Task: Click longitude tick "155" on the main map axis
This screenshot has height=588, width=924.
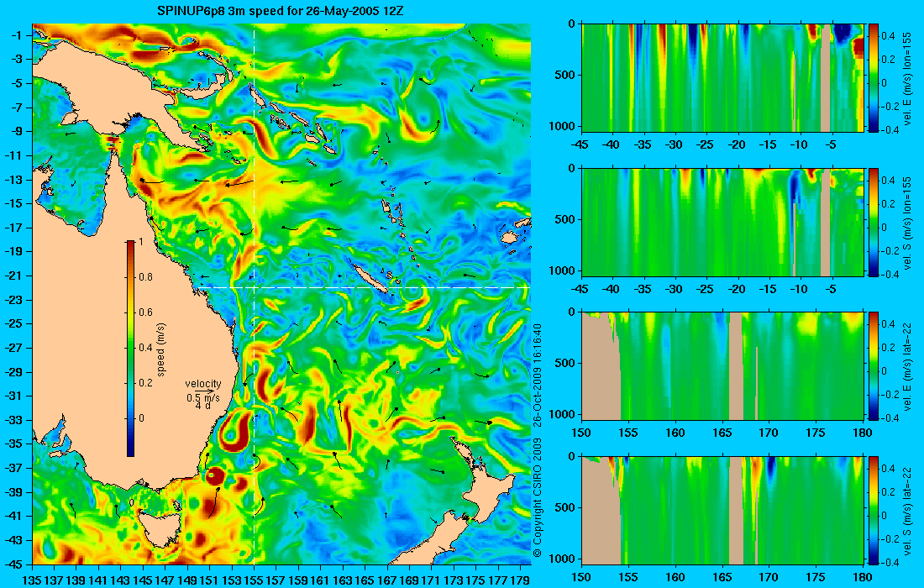Action: 254,580
